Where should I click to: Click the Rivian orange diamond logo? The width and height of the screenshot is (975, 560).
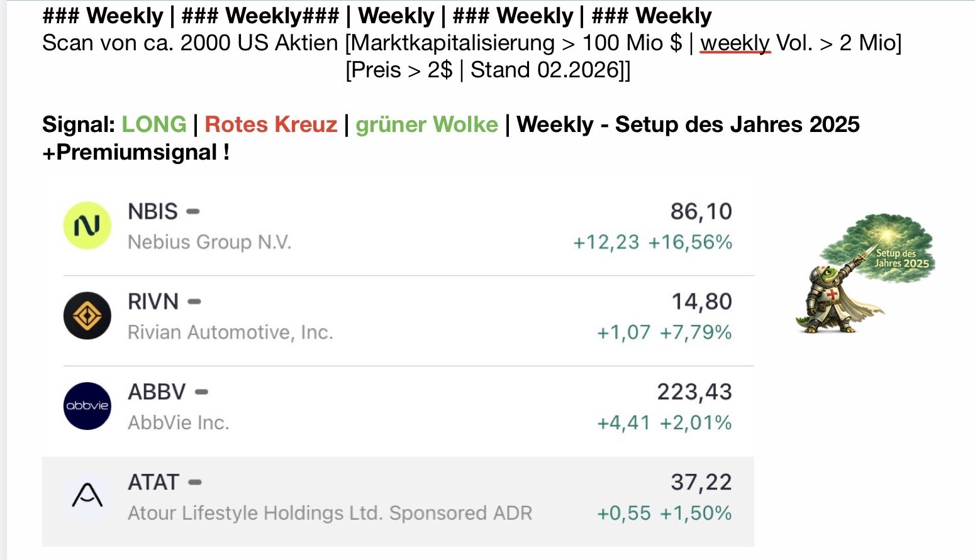click(87, 316)
